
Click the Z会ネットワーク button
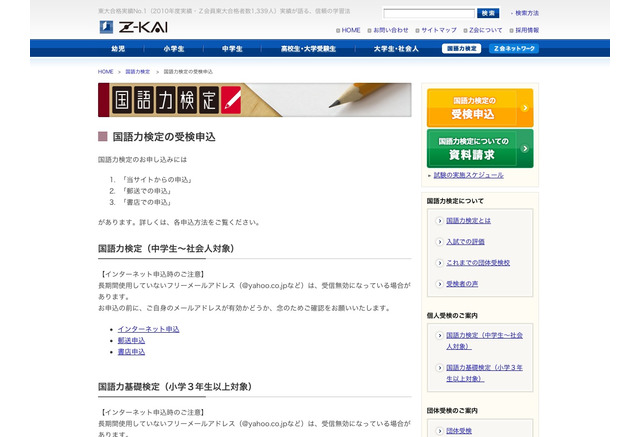514,48
